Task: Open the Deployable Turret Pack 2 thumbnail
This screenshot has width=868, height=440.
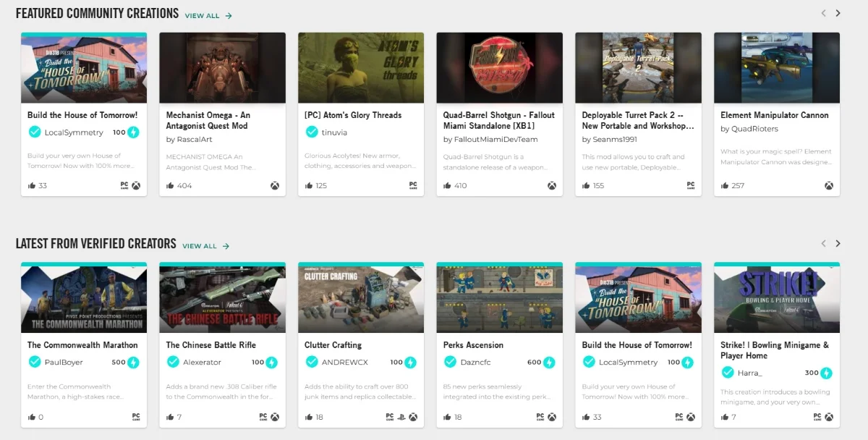Action: [x=638, y=68]
